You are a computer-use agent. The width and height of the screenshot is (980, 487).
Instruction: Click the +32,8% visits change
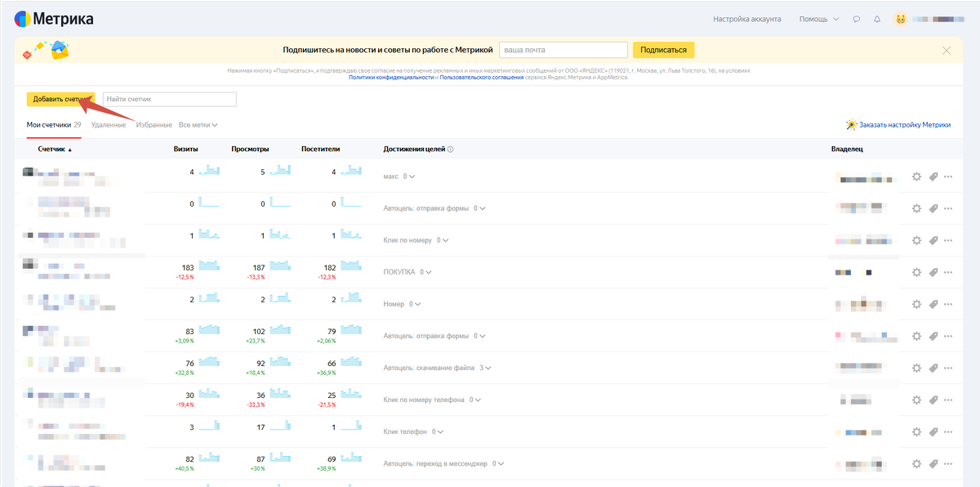point(183,373)
